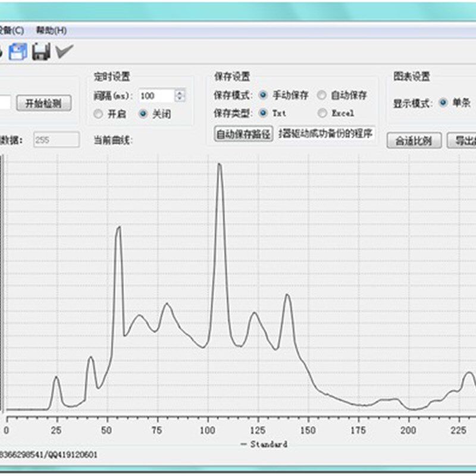Click the save path text field
Viewport: 476px width, 476px height.
click(326, 133)
